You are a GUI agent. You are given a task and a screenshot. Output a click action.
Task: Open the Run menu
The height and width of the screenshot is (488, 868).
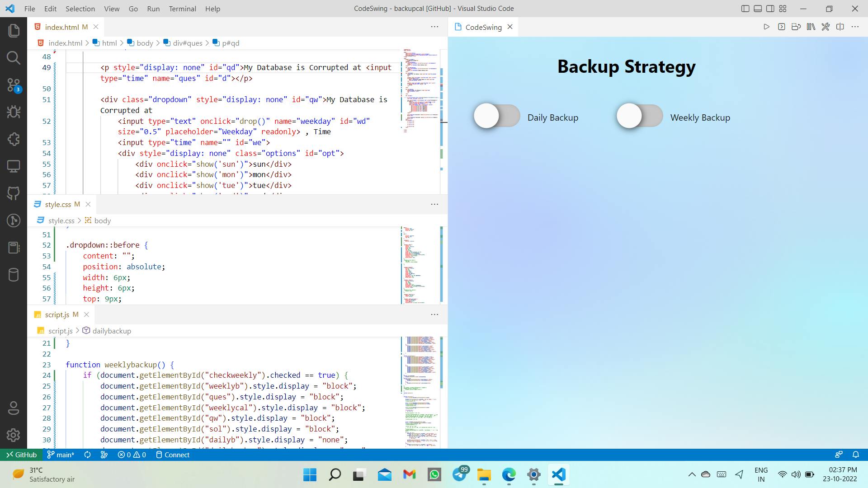tap(153, 9)
